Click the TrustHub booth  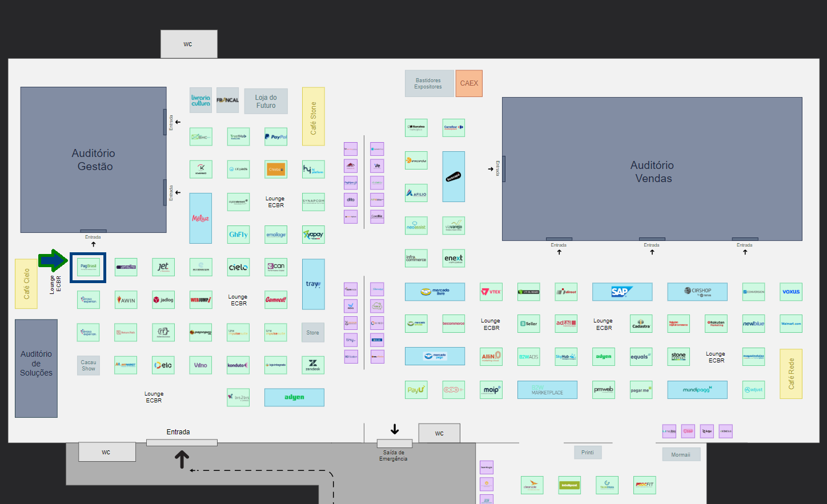(238, 137)
